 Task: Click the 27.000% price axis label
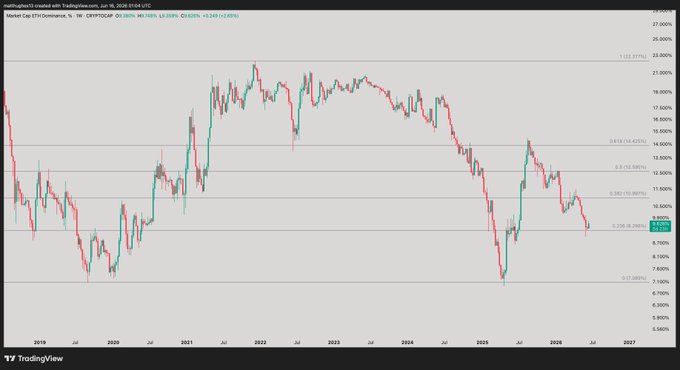coord(662,24)
